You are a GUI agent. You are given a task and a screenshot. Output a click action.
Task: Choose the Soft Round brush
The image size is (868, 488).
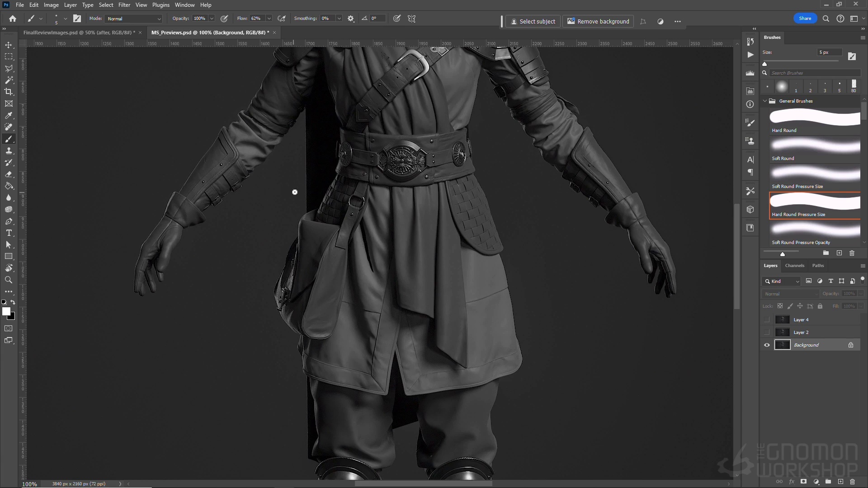815,150
